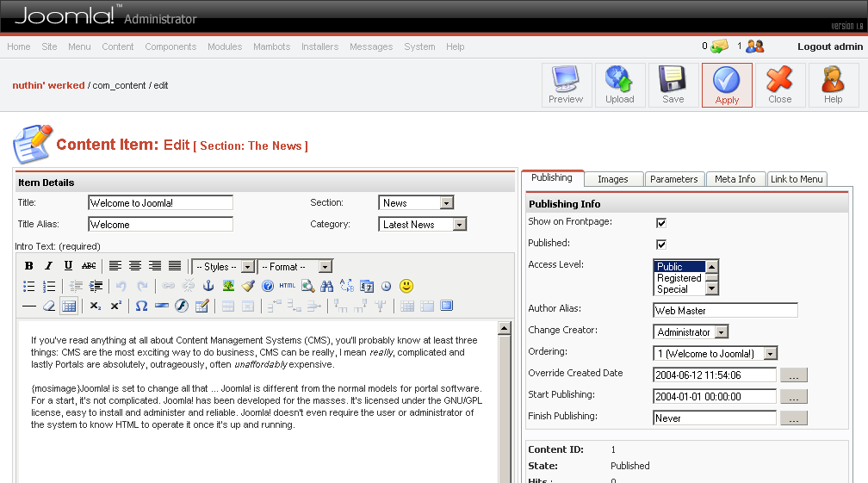The image size is (868, 483).
Task: Insert an unordered bullet list
Action: pos(28,286)
